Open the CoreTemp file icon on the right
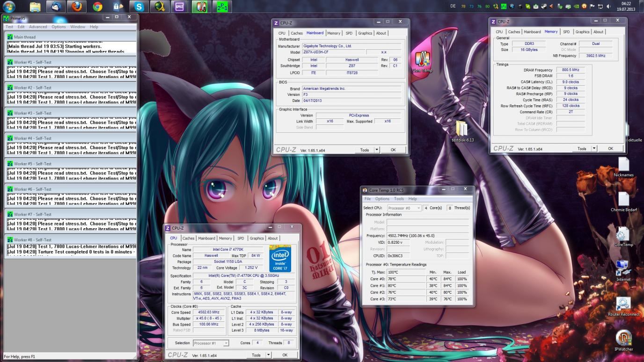The image size is (644, 362). pyautogui.click(x=623, y=237)
